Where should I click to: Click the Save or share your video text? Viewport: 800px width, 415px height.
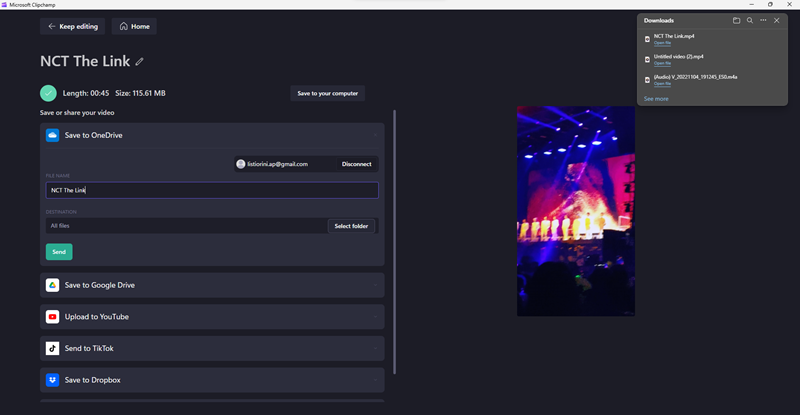pyautogui.click(x=77, y=113)
